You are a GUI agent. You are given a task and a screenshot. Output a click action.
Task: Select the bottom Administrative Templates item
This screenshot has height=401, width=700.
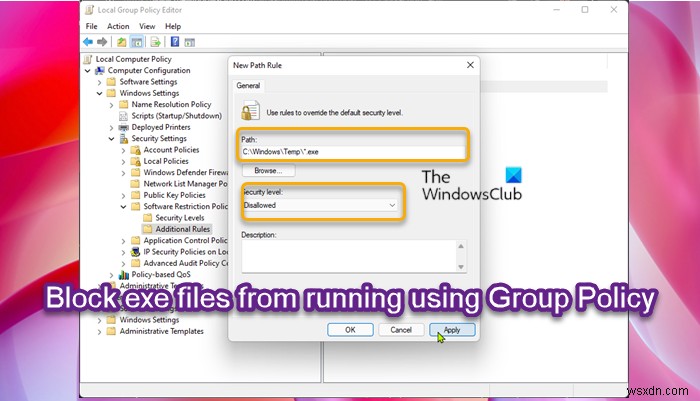162,331
